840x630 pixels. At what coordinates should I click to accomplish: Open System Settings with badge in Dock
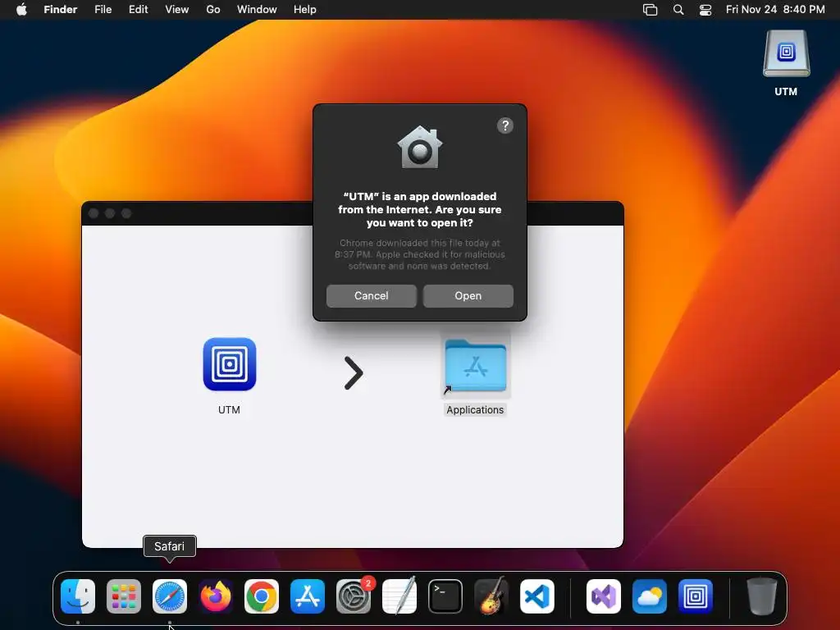[354, 596]
